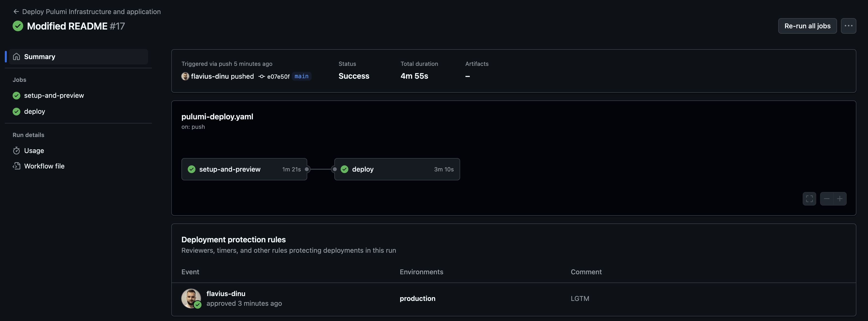Open the three-dot more options menu
The height and width of the screenshot is (321, 868).
click(848, 26)
